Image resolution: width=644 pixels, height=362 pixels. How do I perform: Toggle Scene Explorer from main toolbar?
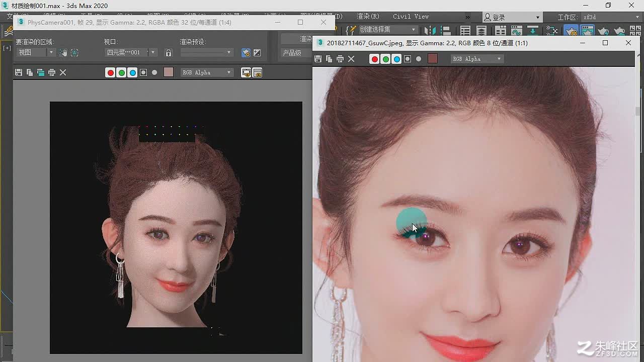pos(465,30)
